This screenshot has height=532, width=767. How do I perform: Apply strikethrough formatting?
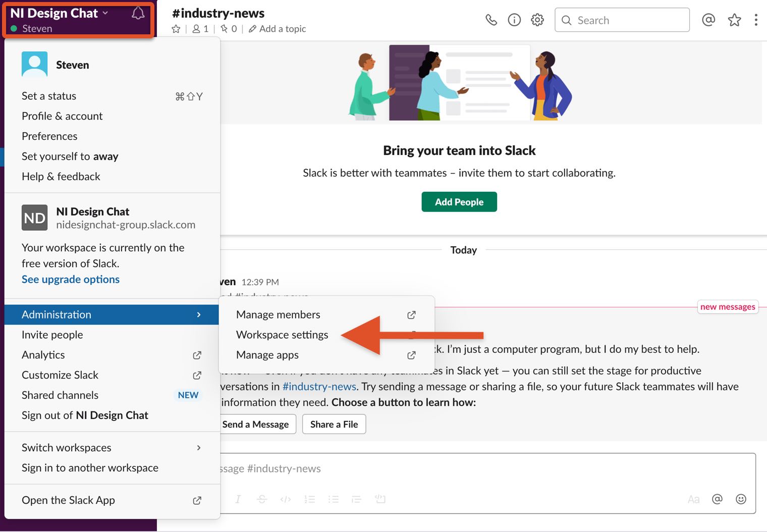point(261,499)
